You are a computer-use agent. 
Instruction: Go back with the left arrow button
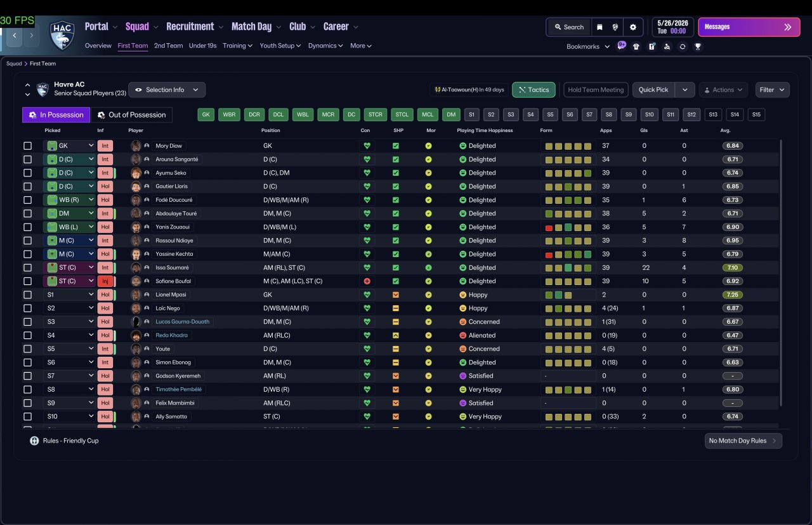(15, 36)
